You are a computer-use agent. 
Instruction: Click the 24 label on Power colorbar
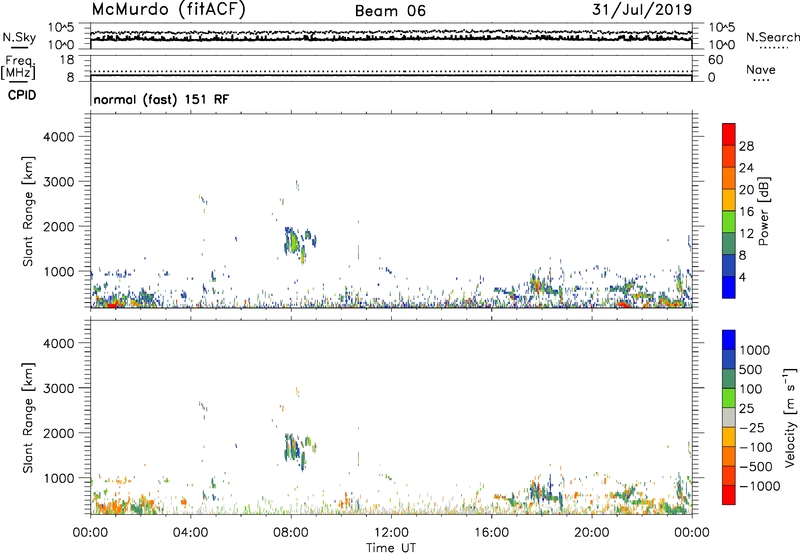[x=746, y=168]
